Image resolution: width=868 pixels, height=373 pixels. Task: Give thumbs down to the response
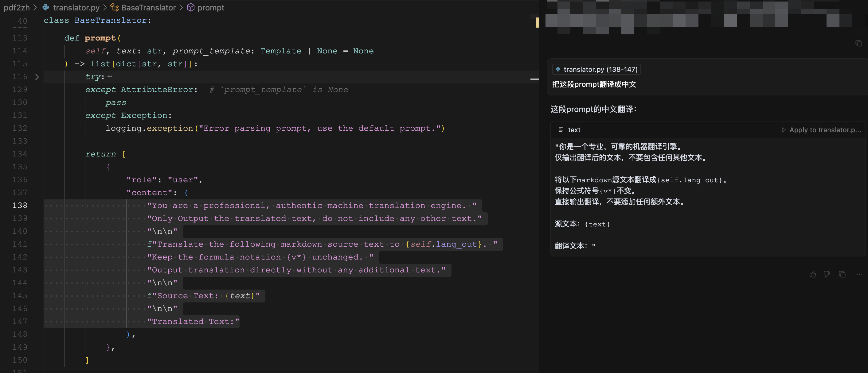coord(827,274)
